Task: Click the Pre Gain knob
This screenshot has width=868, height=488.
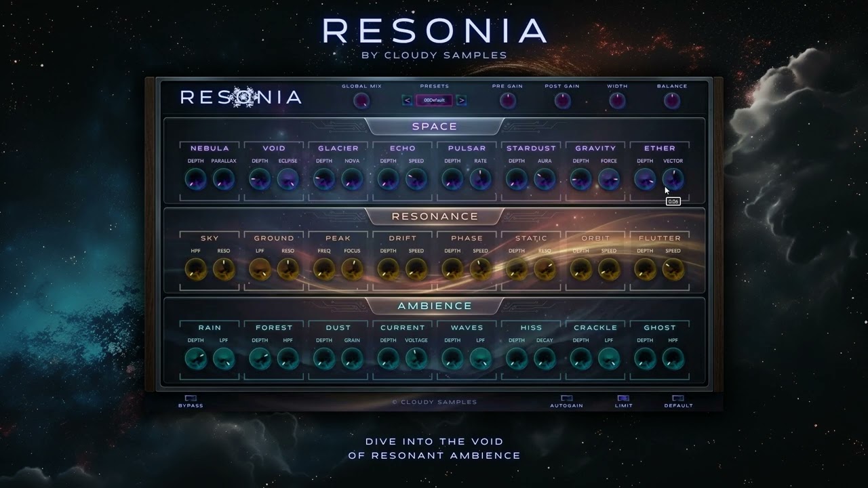Action: click(x=507, y=101)
